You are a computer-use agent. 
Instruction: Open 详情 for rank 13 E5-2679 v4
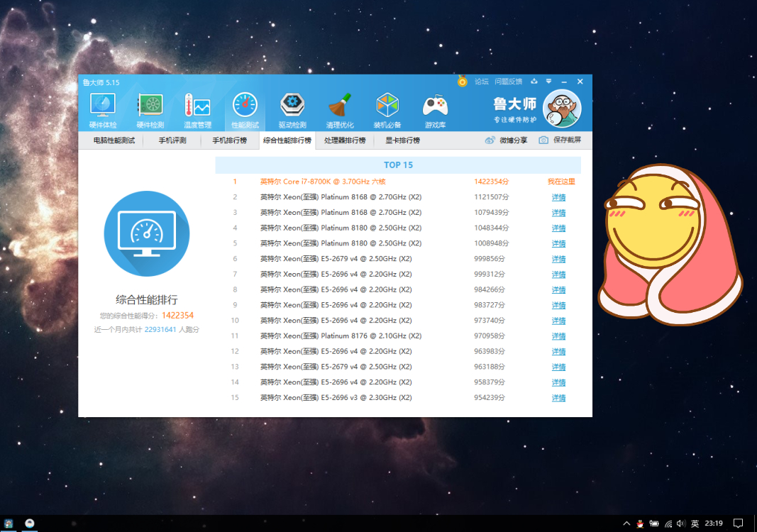pos(558,367)
